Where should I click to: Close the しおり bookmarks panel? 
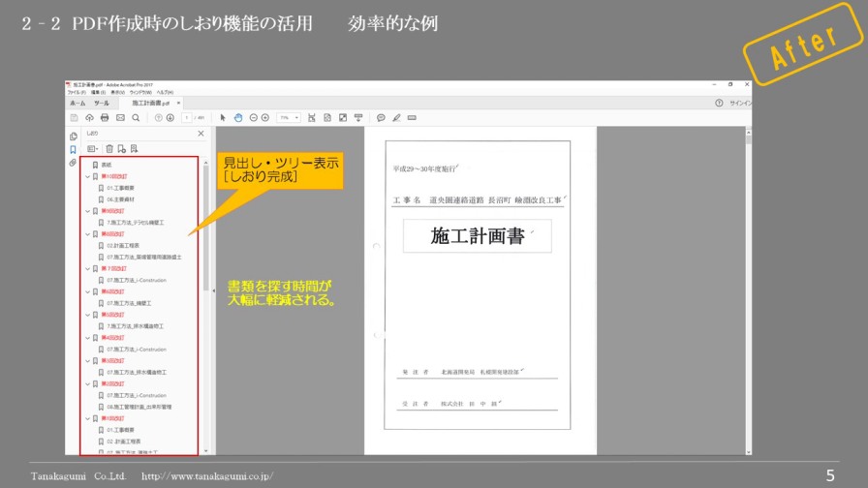click(x=201, y=134)
